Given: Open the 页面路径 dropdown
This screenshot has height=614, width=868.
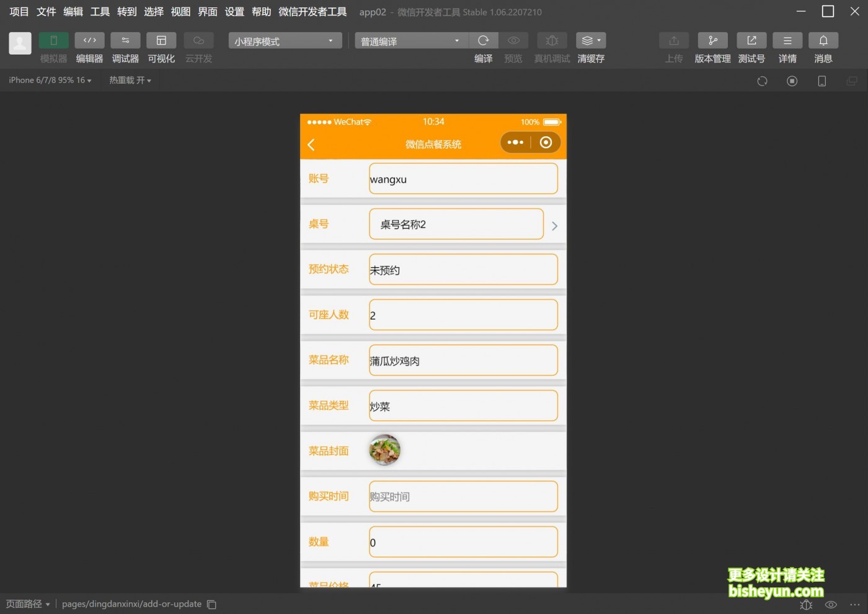Looking at the screenshot, I should coord(28,604).
